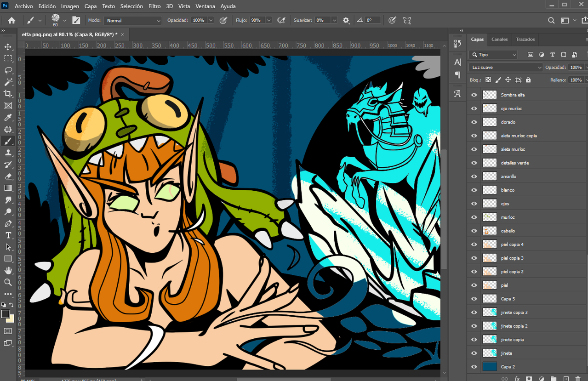Toggle airbrush build-up icon
This screenshot has height=381, width=588.
pyautogui.click(x=282, y=20)
